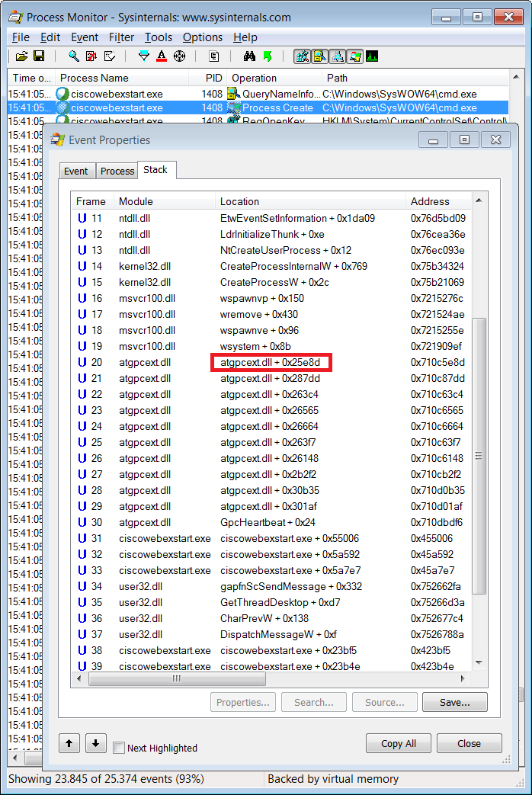Open the Filter funnel toolbar icon
The width and height of the screenshot is (532, 795).
pyautogui.click(x=144, y=56)
